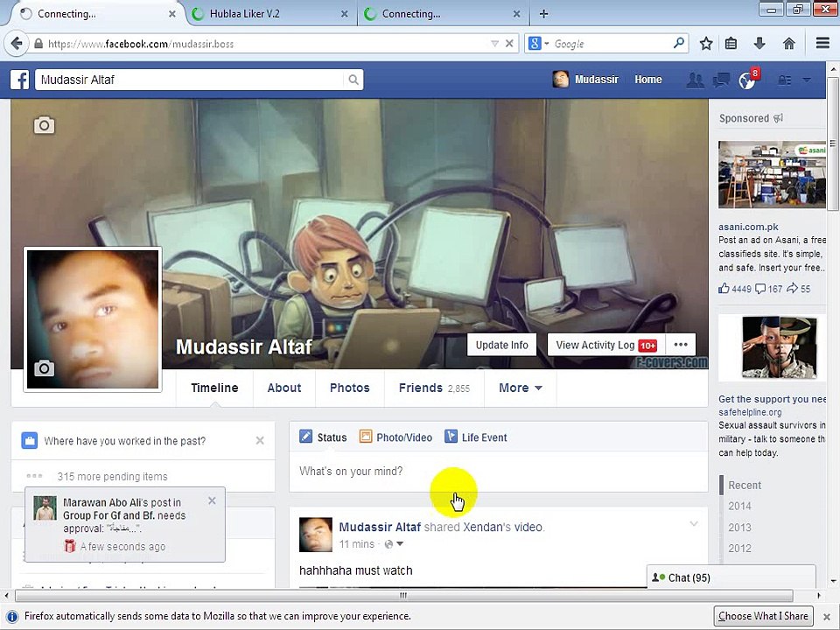Open the Firefox hamburger menu

822,44
